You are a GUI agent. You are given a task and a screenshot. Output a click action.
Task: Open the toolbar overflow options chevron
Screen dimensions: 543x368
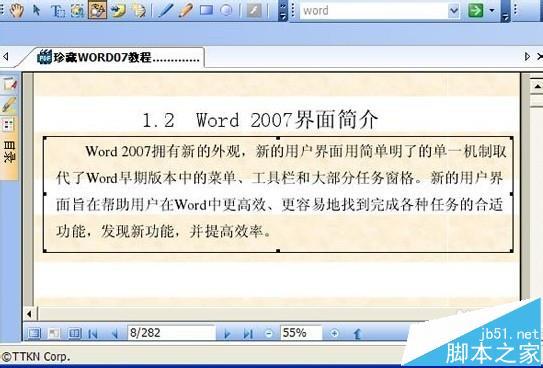pyautogui.click(x=283, y=11)
